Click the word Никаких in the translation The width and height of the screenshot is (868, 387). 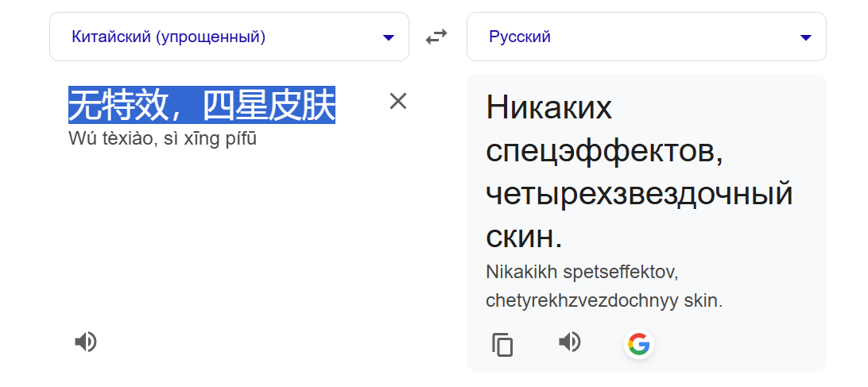pos(548,107)
